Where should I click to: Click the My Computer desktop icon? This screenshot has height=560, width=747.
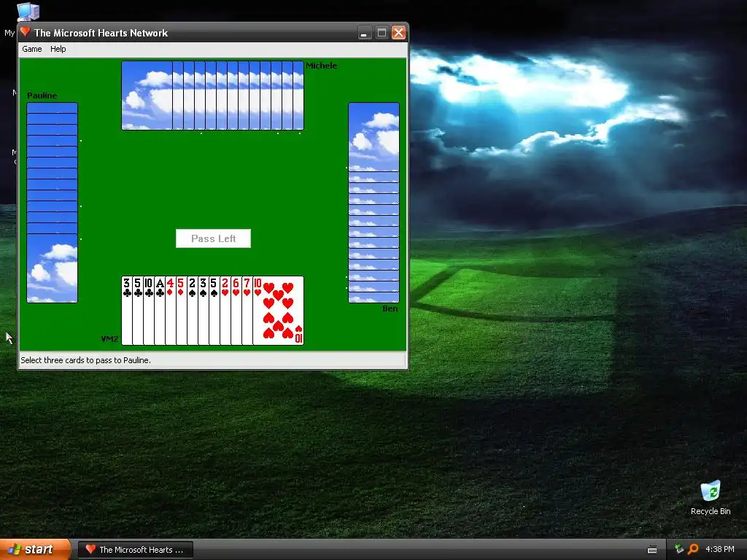coord(28,12)
